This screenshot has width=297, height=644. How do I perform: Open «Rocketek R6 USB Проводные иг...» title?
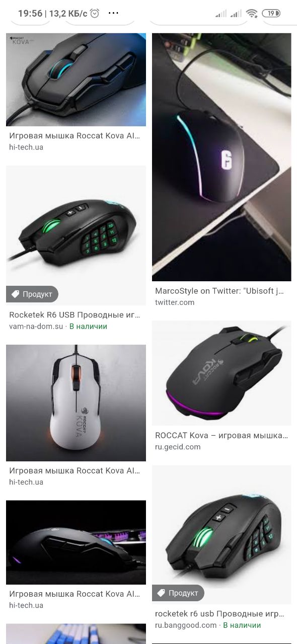click(x=75, y=315)
